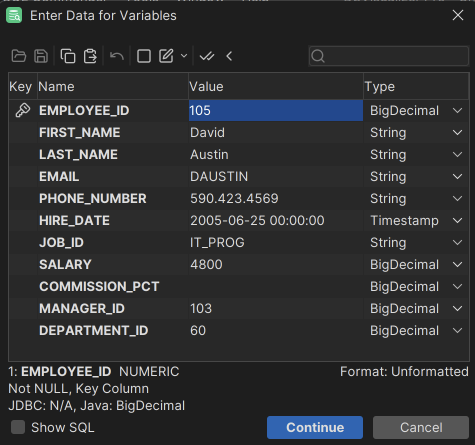Viewport: 475px width, 445px height.
Task: Select the value IT_PROG cell
Action: pos(276,242)
